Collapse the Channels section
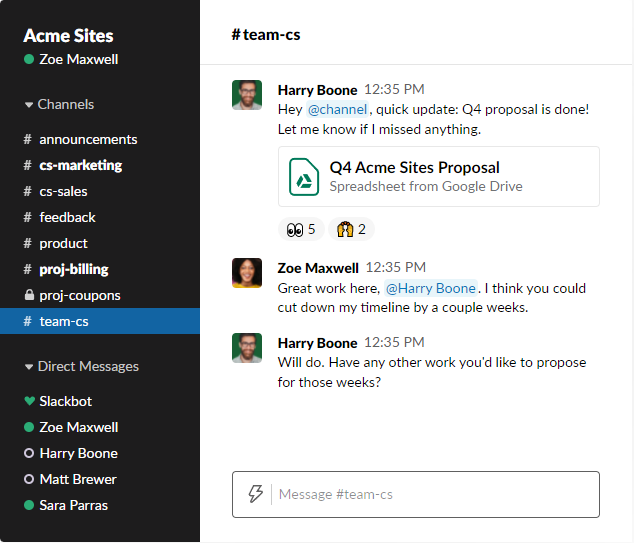This screenshot has height=543, width=634. click(59, 104)
